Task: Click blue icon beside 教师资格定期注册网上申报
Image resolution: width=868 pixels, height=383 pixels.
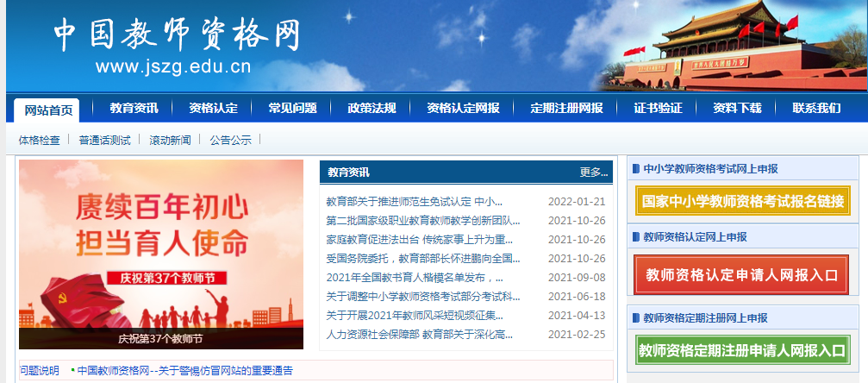Action: click(x=635, y=318)
